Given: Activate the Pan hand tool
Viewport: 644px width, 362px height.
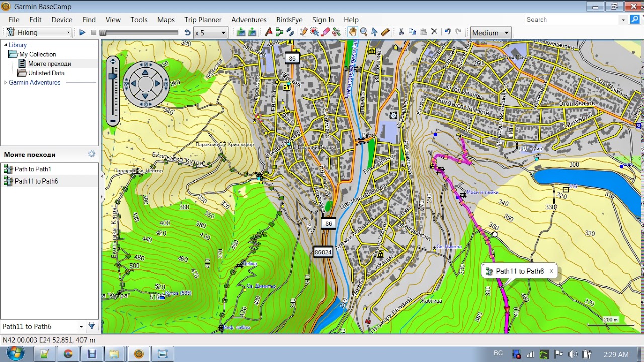Looking at the screenshot, I should (353, 32).
